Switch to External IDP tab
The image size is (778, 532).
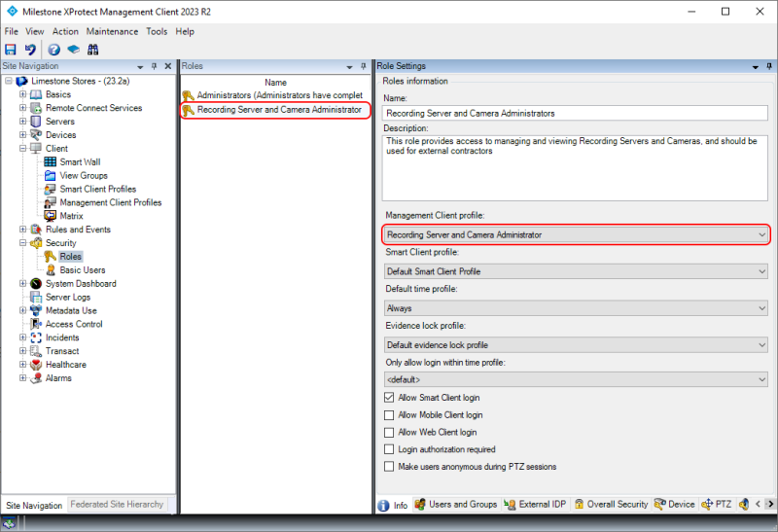point(535,504)
